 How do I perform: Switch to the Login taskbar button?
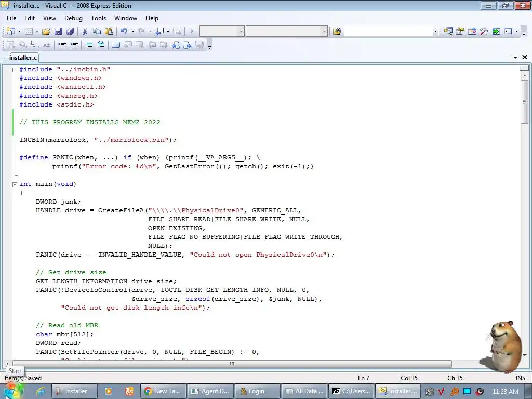[257, 391]
